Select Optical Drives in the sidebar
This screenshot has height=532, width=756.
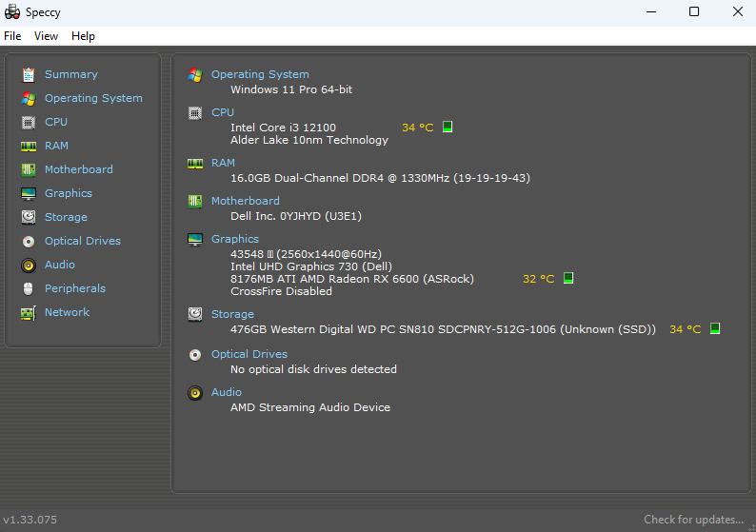click(x=83, y=241)
